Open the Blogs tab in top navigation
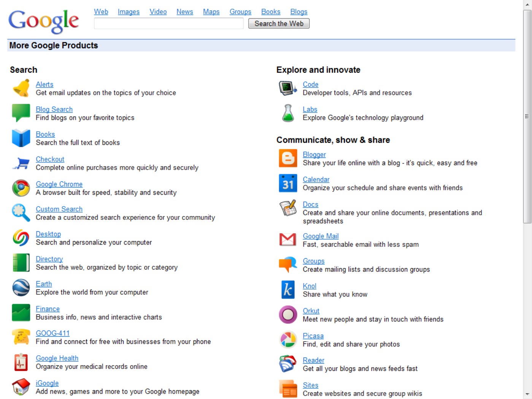532x399 pixels. click(299, 12)
